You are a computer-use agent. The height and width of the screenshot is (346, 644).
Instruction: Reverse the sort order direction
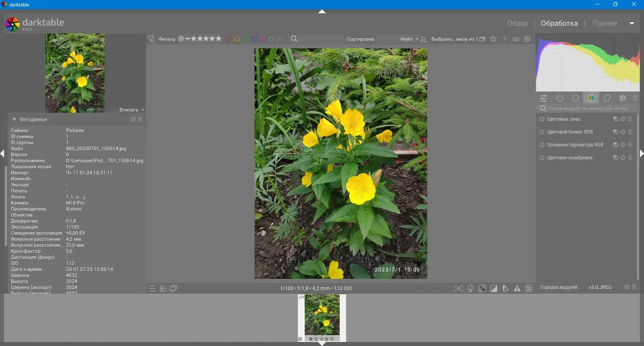(x=424, y=39)
